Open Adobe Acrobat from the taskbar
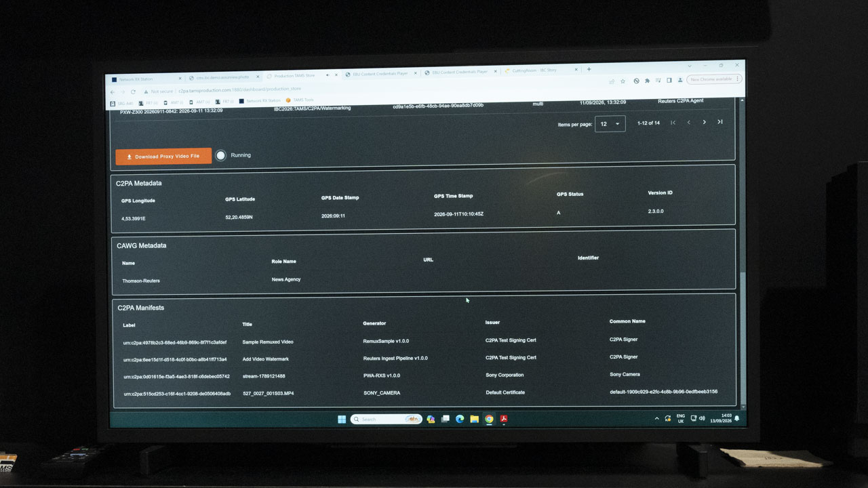The height and width of the screenshot is (488, 868). (504, 419)
